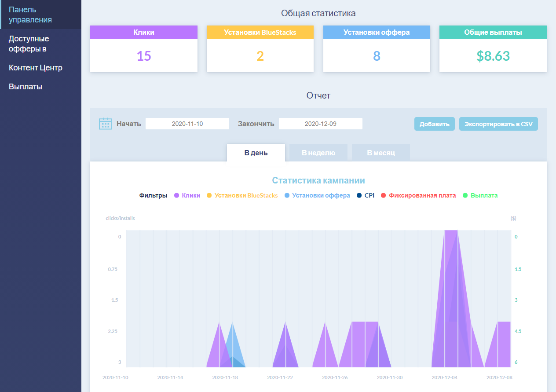Switch to the В месяц tab
Image resolution: width=556 pixels, height=392 pixels.
click(x=381, y=153)
